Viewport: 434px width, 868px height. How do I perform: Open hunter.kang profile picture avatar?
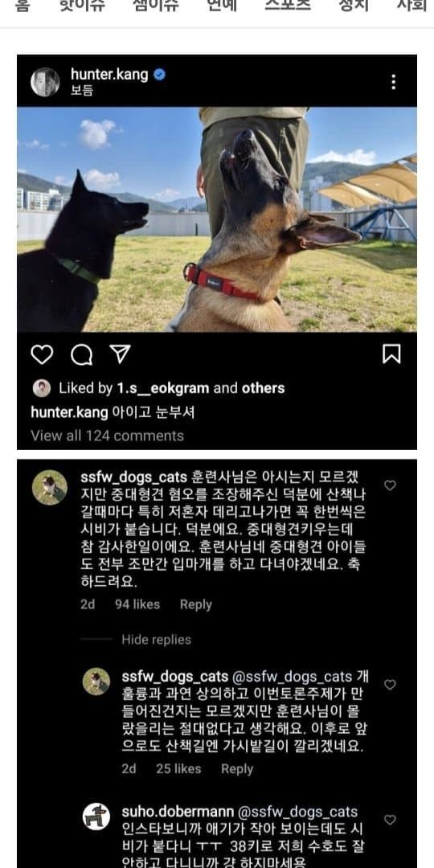[45, 82]
